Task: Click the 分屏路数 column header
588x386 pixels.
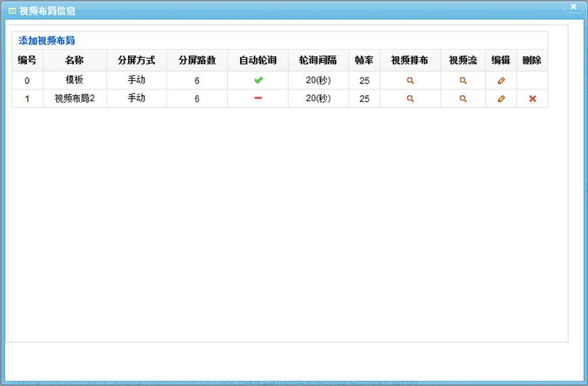Action: [196, 61]
